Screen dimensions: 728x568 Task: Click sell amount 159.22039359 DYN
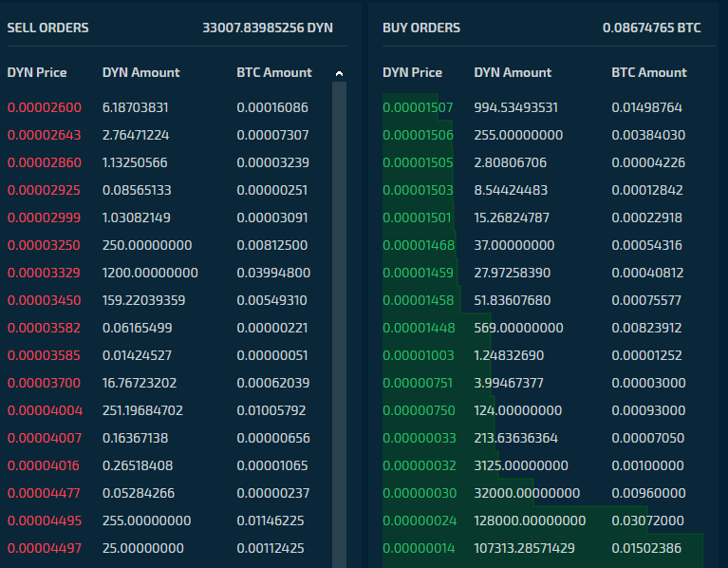[x=143, y=300]
